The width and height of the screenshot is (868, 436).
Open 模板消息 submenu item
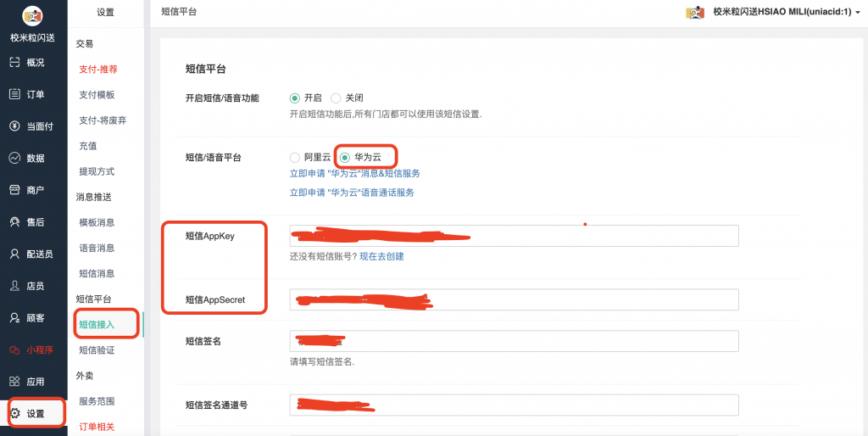coord(97,222)
